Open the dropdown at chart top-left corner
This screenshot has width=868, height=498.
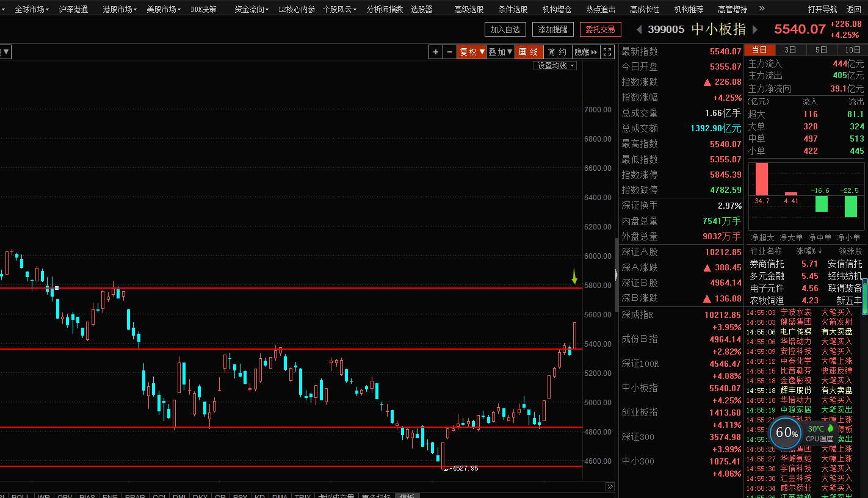point(5,52)
